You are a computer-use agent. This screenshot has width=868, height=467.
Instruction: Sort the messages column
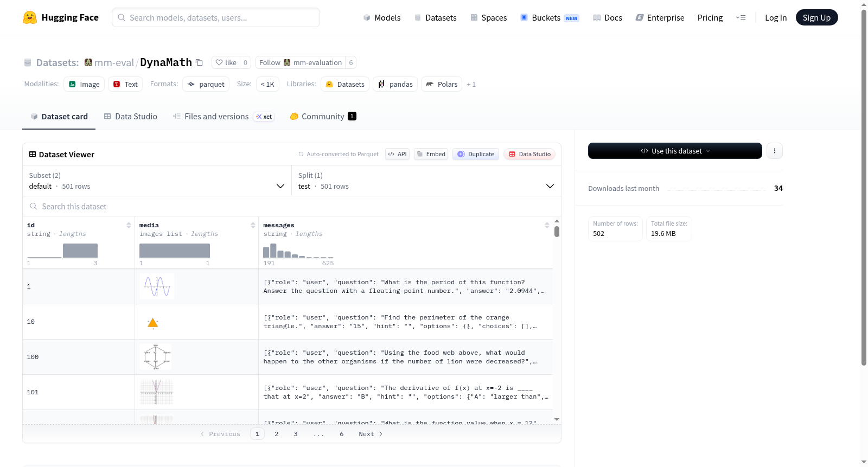(x=547, y=225)
